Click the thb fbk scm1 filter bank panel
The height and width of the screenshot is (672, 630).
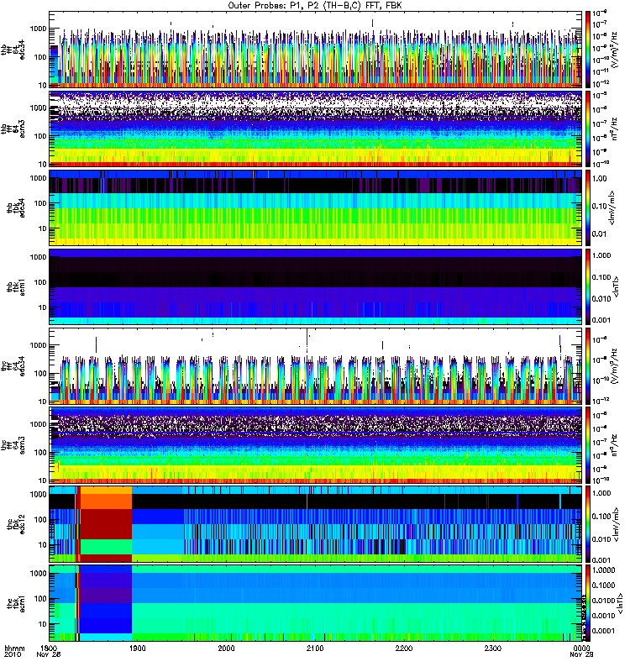point(315,286)
